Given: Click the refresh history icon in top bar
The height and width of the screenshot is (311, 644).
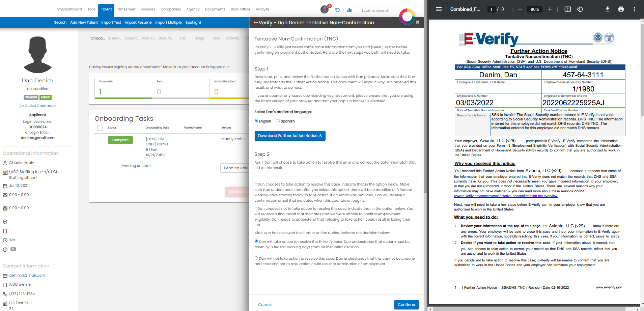Looking at the screenshot, I should coord(337,10).
